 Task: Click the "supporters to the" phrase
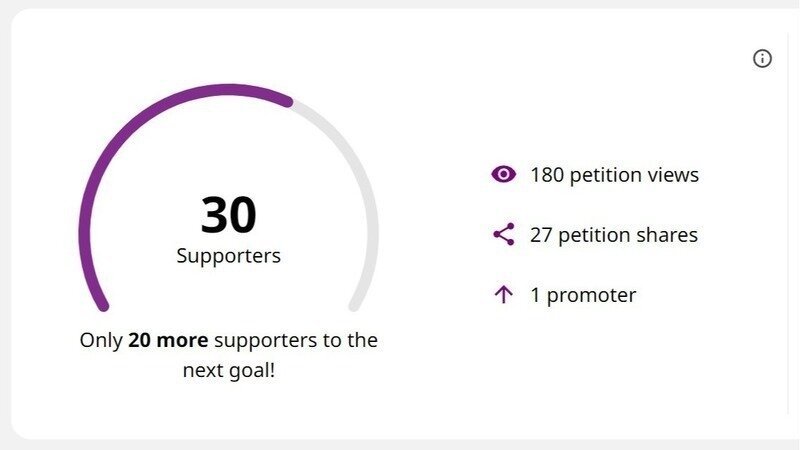(x=296, y=340)
